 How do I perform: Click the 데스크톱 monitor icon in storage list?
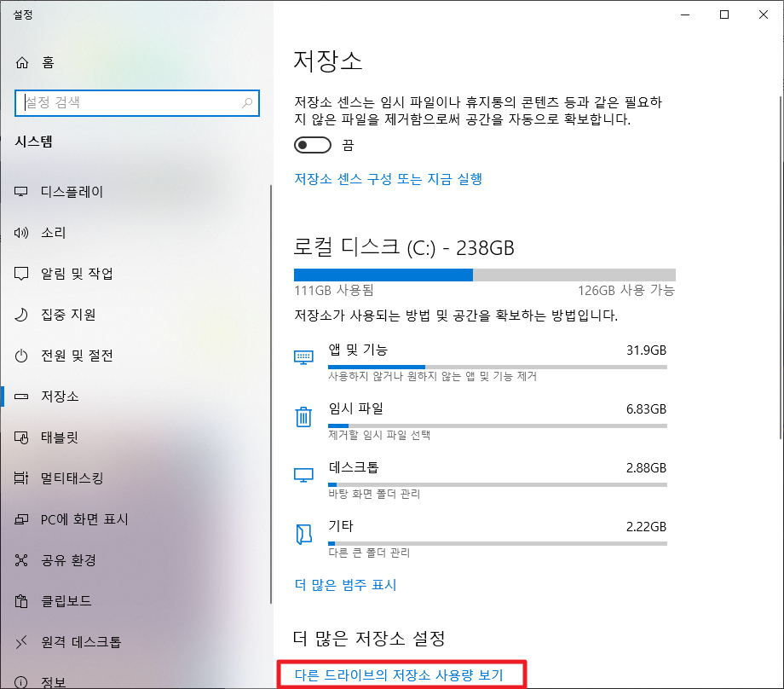coord(303,475)
